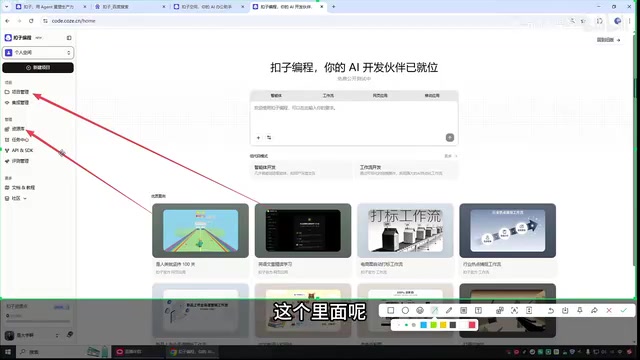
Task: Select the 网页应用 tab
Action: click(x=380, y=96)
